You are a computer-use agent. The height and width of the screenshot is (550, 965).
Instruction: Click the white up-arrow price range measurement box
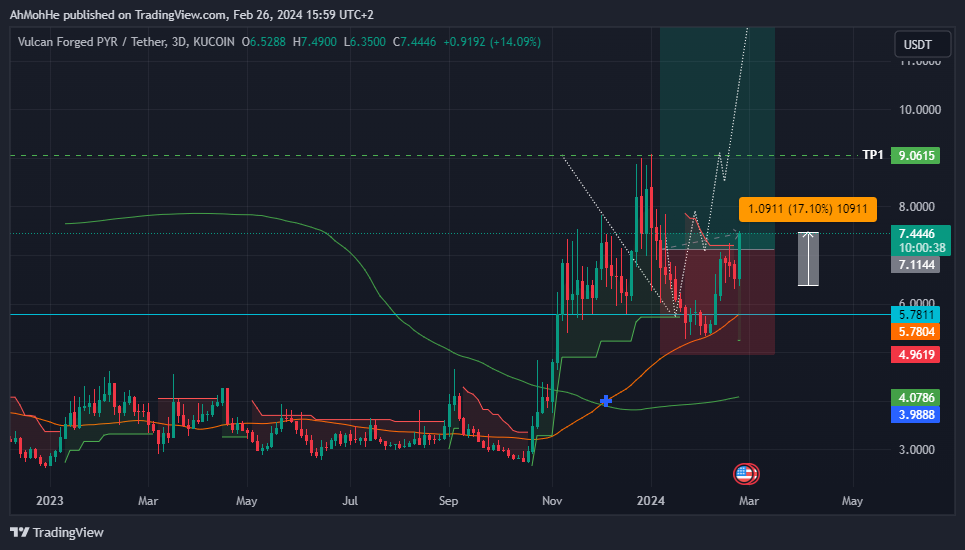point(808,259)
